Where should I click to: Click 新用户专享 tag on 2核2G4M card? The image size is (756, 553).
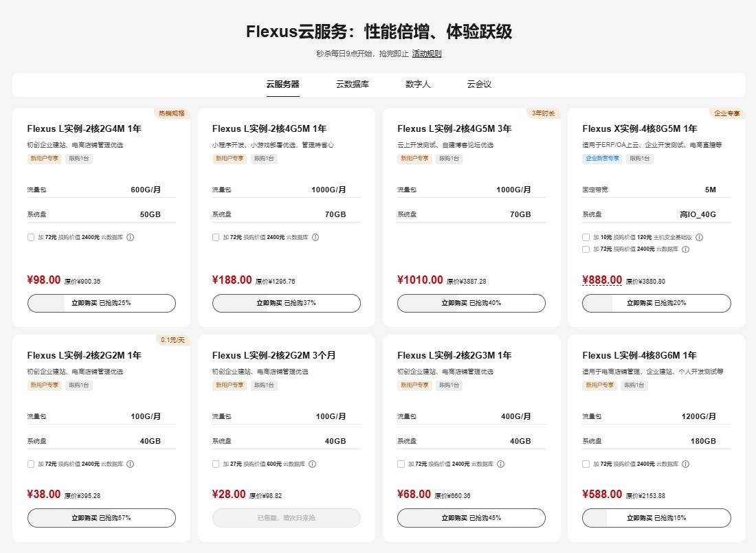coord(45,158)
